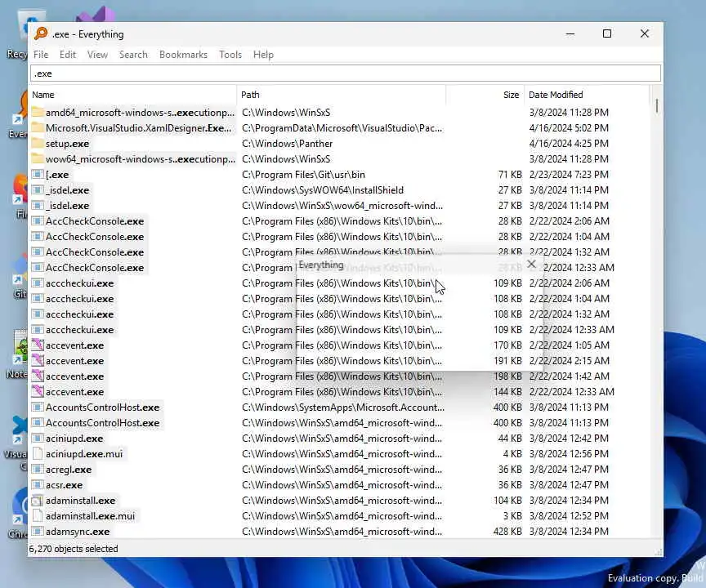Image resolution: width=706 pixels, height=588 pixels.
Task: Click the vertical scrollbar thumb
Action: tap(657, 106)
